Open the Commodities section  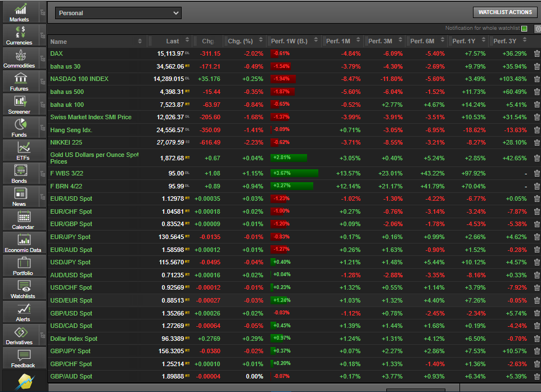point(20,58)
